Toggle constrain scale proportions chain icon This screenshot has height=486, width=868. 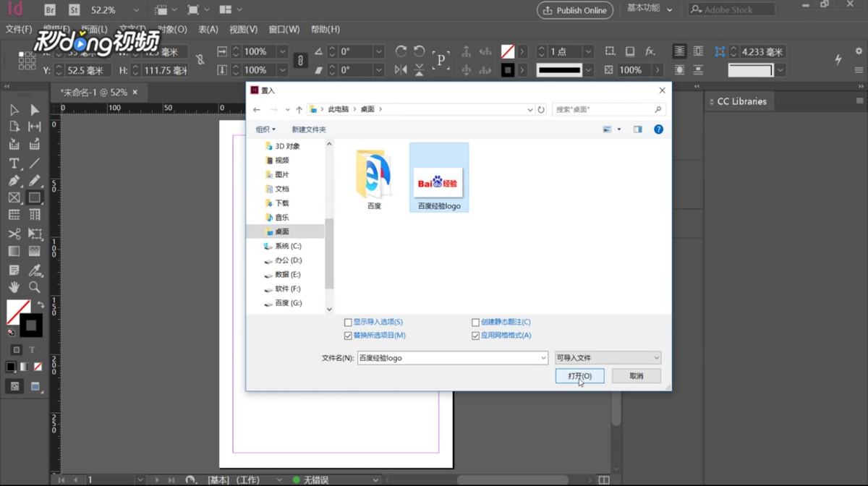(300, 61)
